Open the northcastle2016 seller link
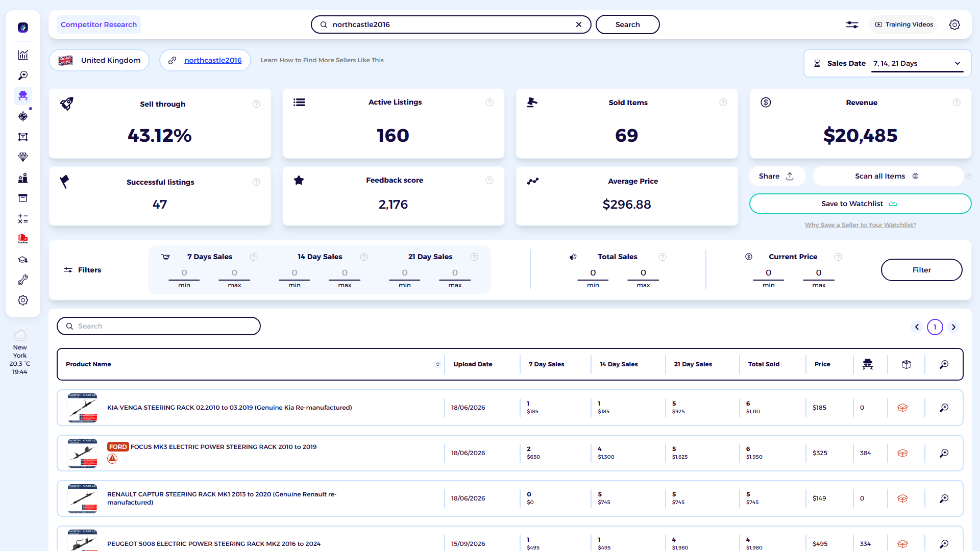Viewport: 980px width, 551px height. click(213, 60)
